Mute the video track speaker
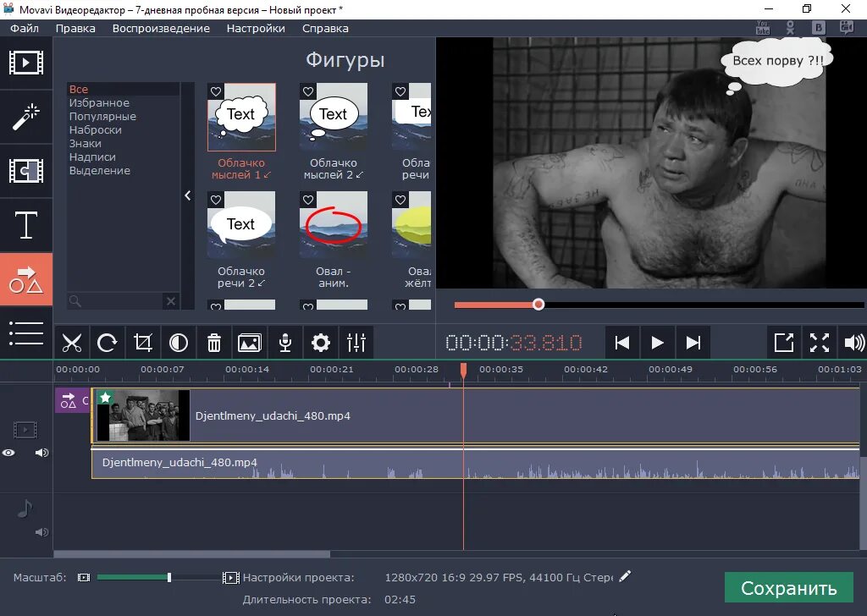 coord(41,453)
